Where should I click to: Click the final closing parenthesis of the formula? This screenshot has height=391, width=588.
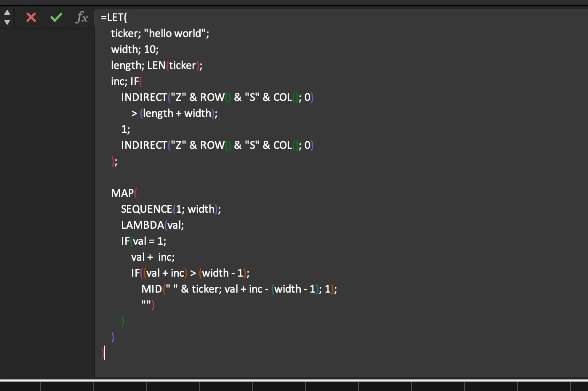coord(103,354)
